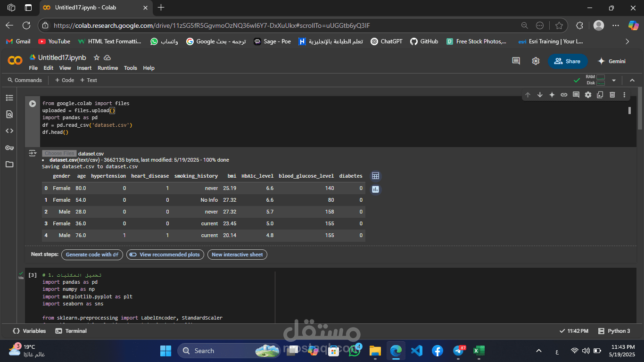Mirror cell in tab icon
Viewport: 644px width, 362px height.
click(600, 95)
